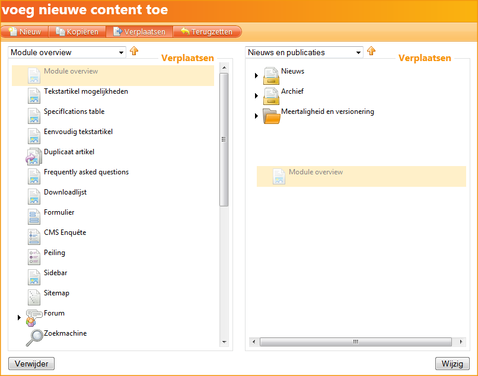This screenshot has width=478, height=376.
Task: Select 'Eenvoudig tekstartikel' item label
Action: [78, 132]
